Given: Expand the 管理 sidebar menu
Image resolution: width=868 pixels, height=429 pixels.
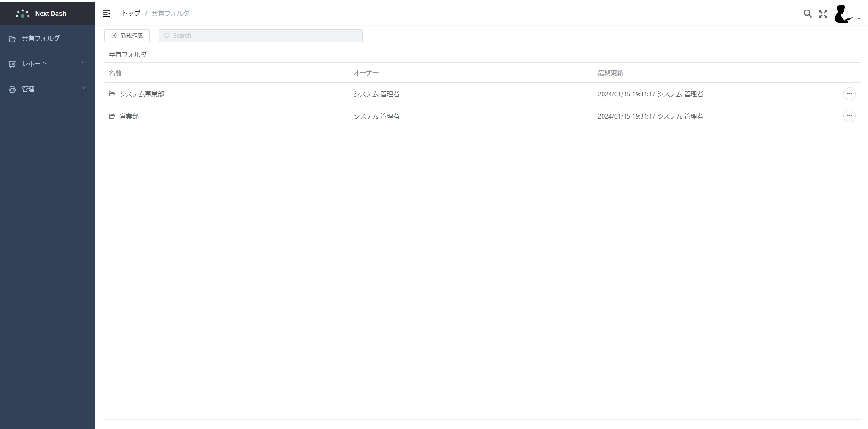Looking at the screenshot, I should click(x=48, y=89).
